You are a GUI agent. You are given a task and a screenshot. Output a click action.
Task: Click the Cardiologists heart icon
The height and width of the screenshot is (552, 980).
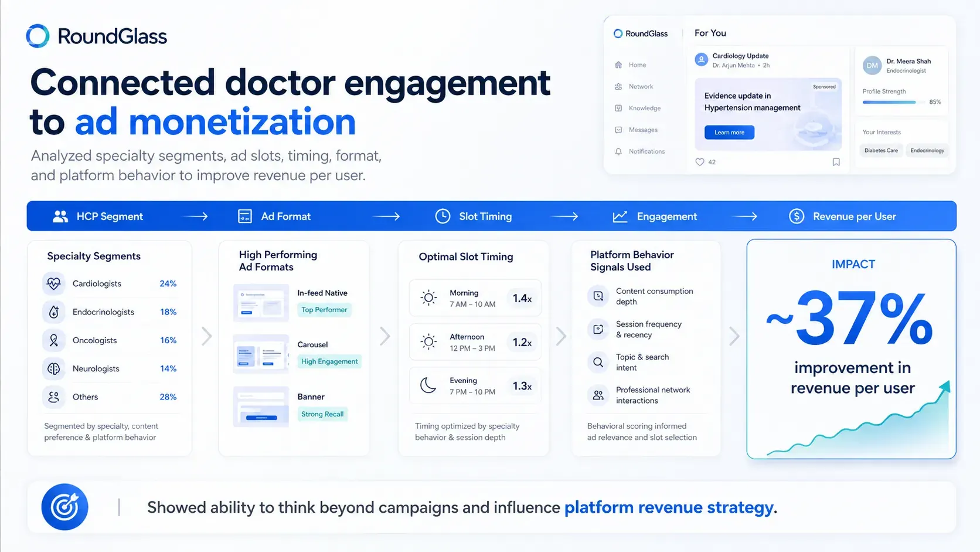54,284
